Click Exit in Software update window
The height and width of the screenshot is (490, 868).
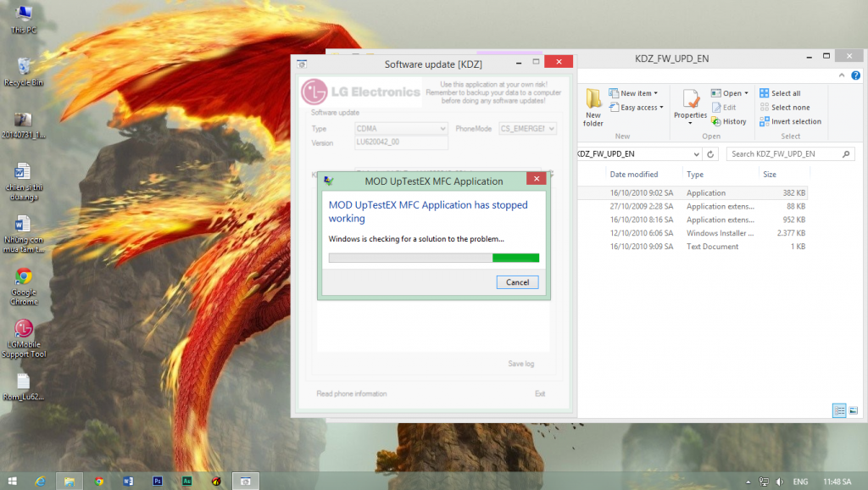click(x=540, y=393)
